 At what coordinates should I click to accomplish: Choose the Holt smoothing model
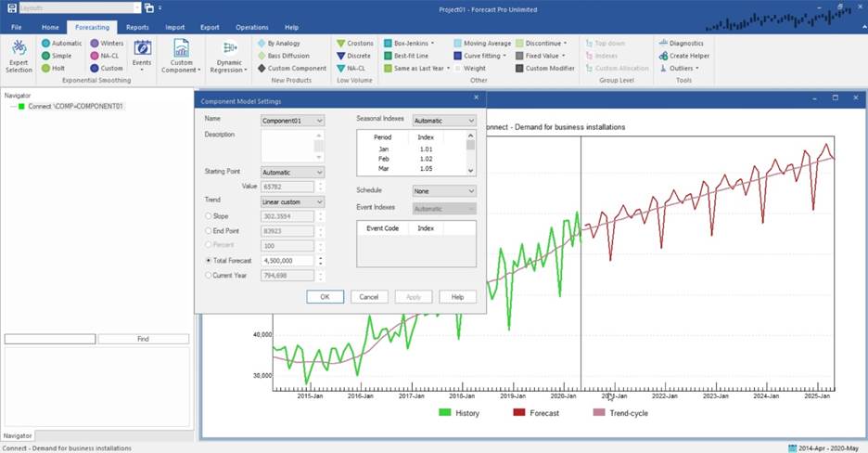pyautogui.click(x=46, y=68)
